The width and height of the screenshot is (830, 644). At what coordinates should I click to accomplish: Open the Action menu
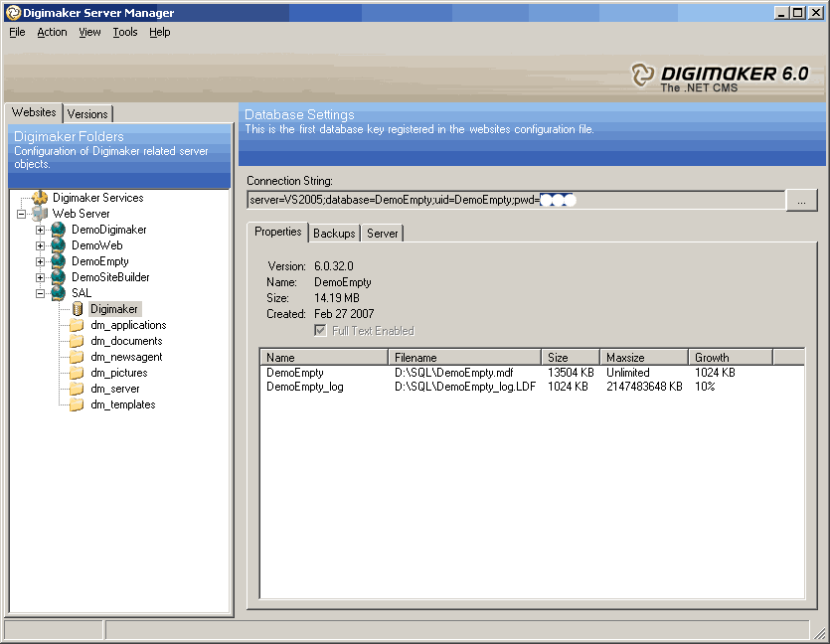tap(52, 32)
